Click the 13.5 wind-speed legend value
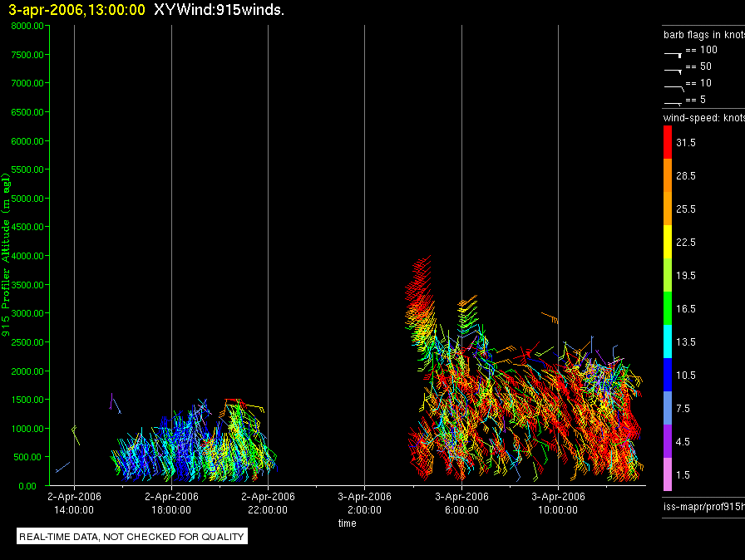 tap(686, 341)
